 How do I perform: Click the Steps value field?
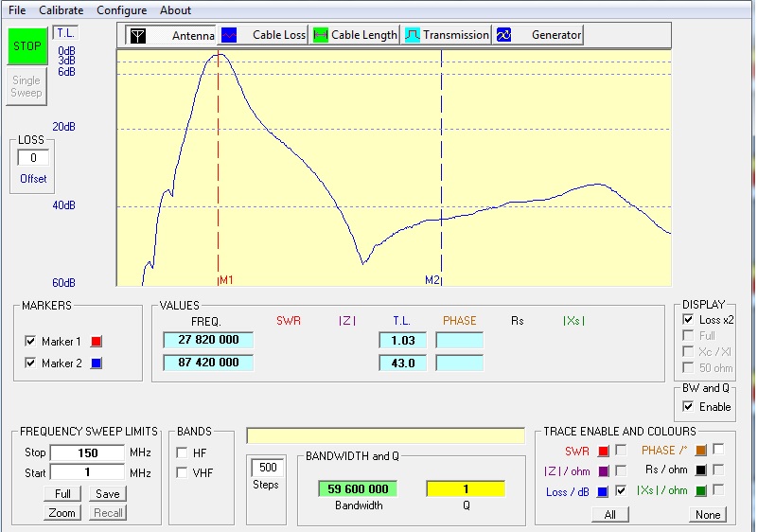pyautogui.click(x=266, y=468)
